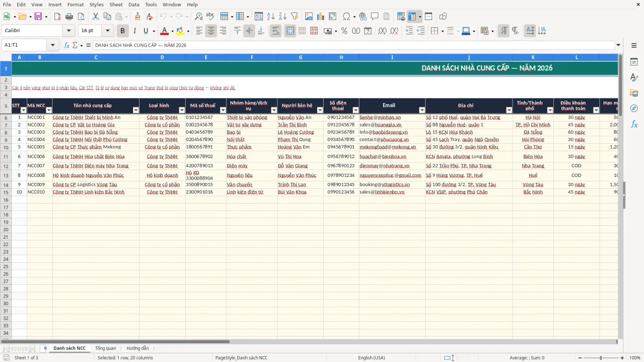Image resolution: width=644 pixels, height=362 pixels.
Task: Click the Save document icon
Action: point(38,17)
